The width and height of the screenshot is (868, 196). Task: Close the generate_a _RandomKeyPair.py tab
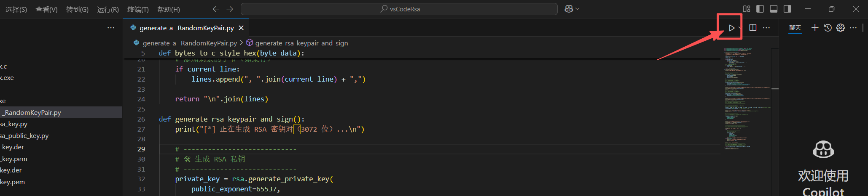pos(241,28)
